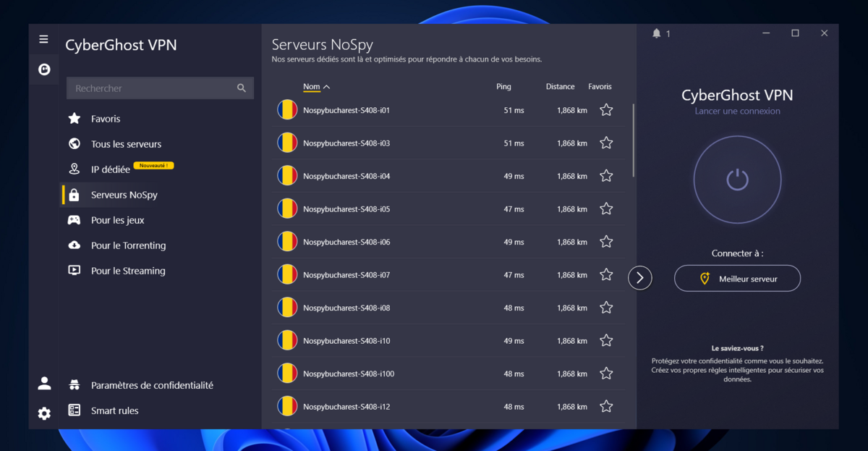Select server name Nospybucharest-S408-i05
Image resolution: width=868 pixels, height=451 pixels.
[346, 209]
